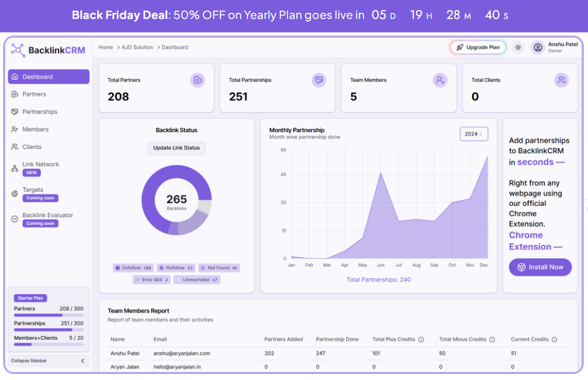The height and width of the screenshot is (380, 588).
Task: Click the Total Partners card icon
Action: click(197, 80)
